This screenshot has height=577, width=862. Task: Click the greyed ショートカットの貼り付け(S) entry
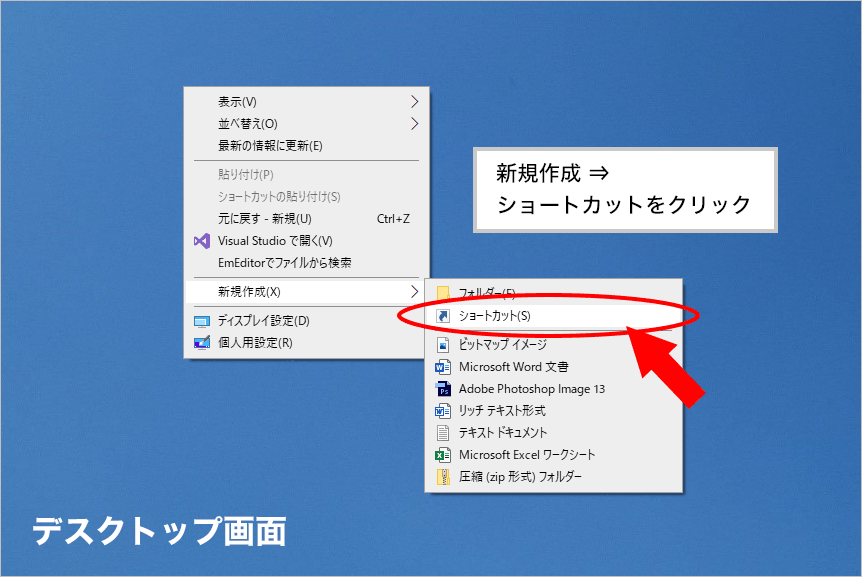(307, 197)
